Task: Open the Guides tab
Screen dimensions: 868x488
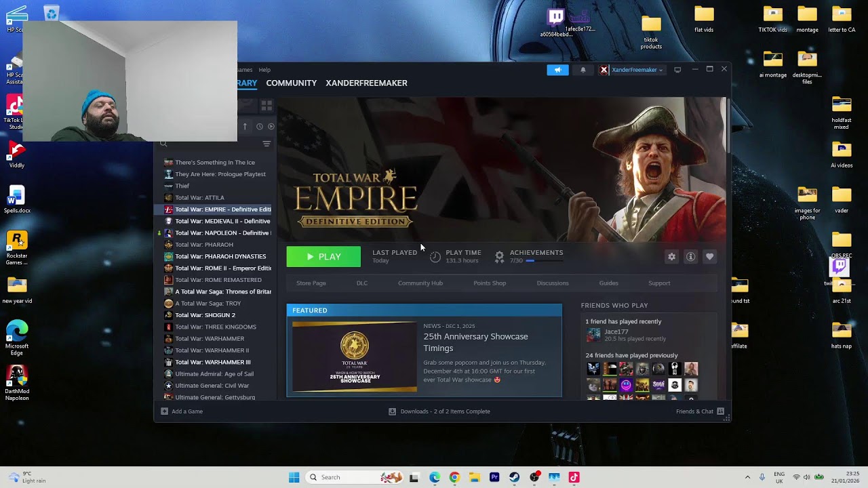Action: coord(608,283)
